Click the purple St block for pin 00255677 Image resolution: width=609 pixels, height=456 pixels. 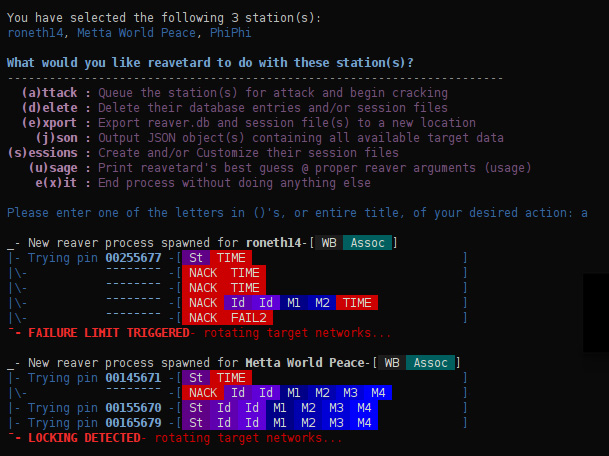point(196,258)
